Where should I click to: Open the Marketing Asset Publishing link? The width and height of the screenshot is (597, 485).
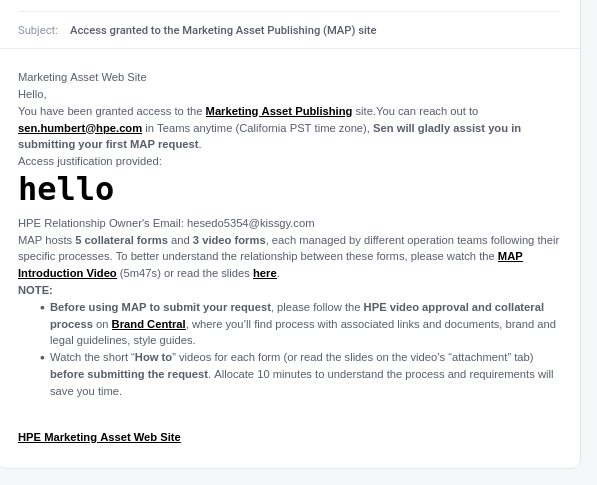coord(279,111)
